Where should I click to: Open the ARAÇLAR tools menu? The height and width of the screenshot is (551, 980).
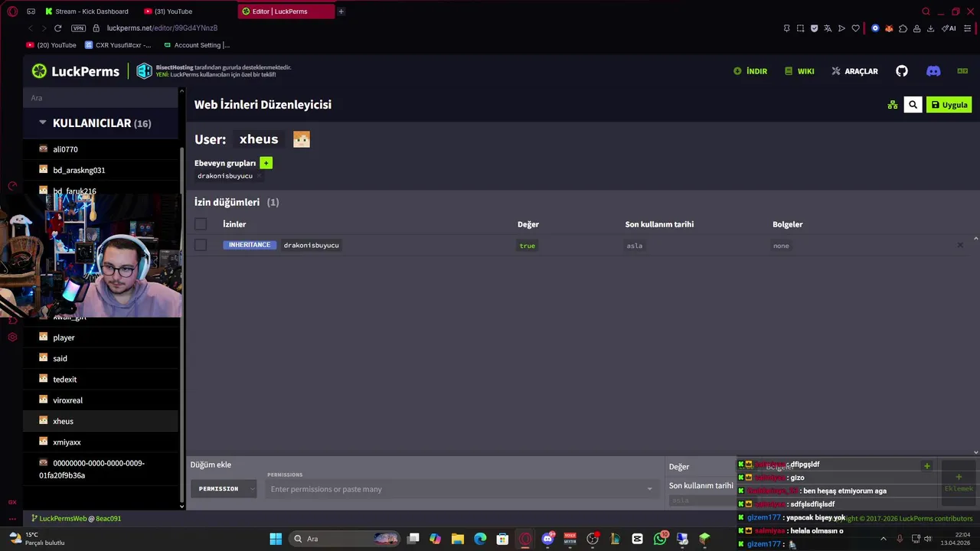(854, 71)
